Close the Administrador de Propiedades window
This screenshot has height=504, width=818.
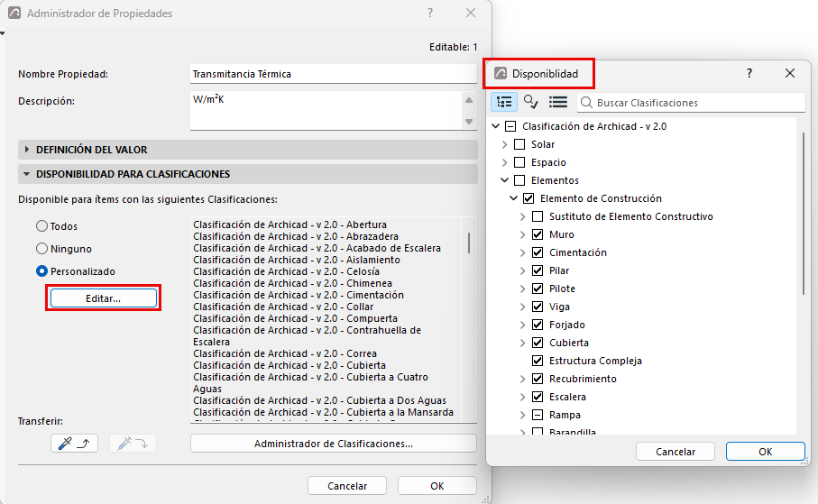click(x=471, y=13)
